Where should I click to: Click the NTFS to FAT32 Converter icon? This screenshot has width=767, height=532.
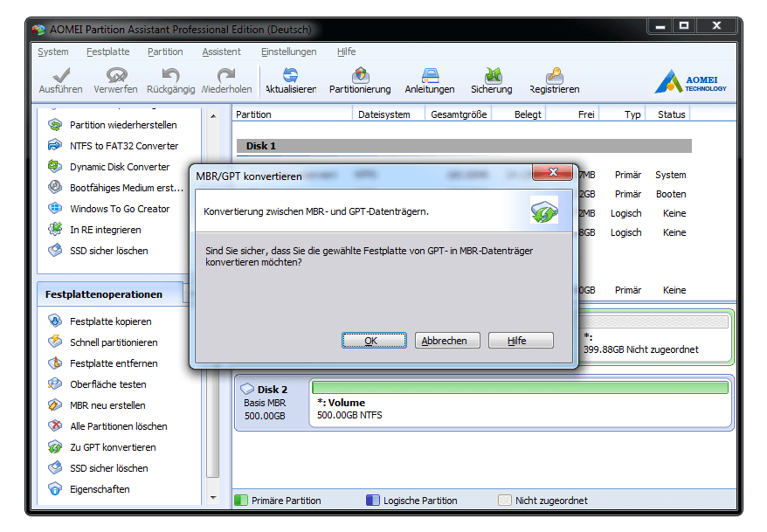pos(55,146)
